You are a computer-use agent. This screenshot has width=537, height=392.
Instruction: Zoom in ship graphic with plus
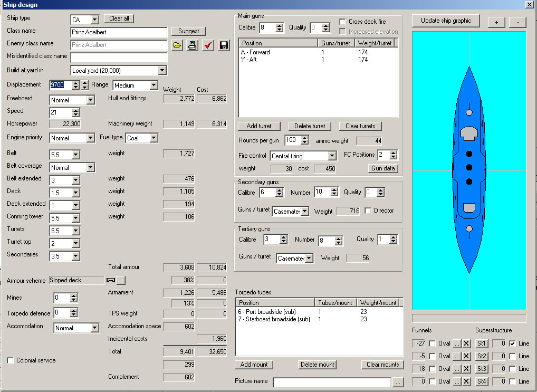(496, 22)
